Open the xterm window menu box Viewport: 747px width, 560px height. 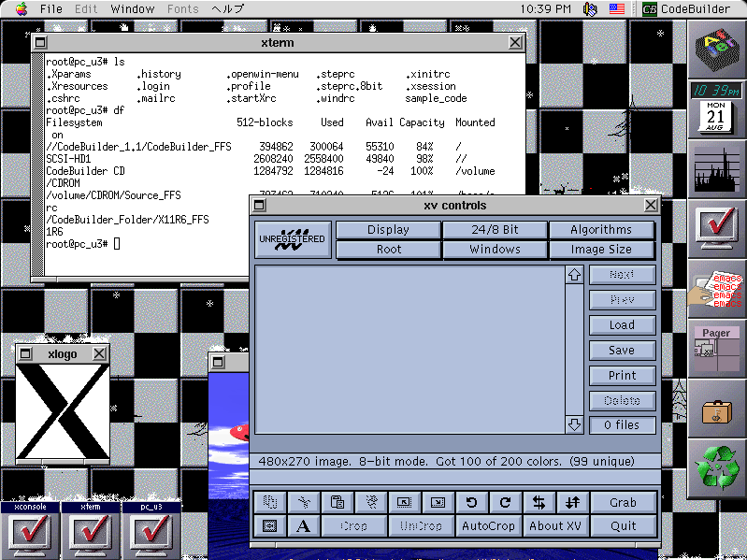click(x=40, y=43)
